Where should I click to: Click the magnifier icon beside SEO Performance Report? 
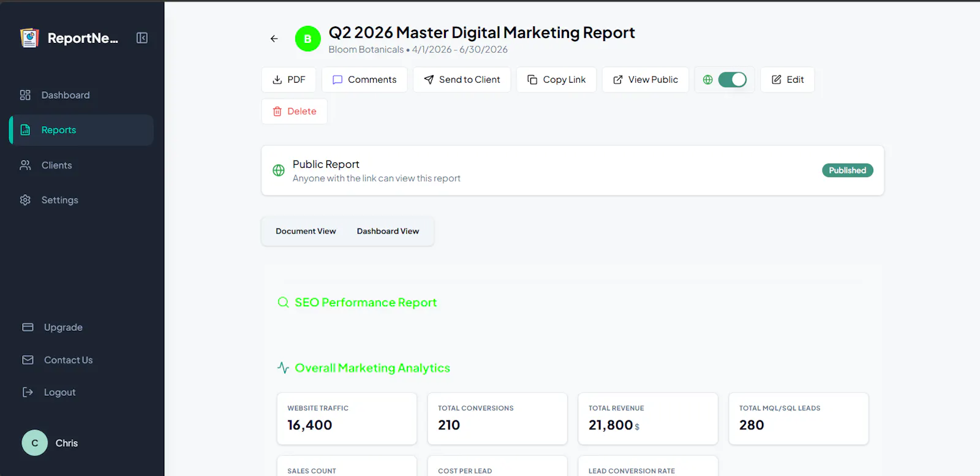click(283, 302)
